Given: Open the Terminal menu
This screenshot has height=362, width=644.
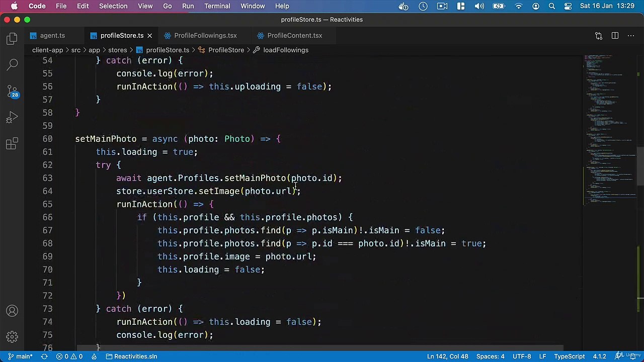Looking at the screenshot, I should click(217, 6).
